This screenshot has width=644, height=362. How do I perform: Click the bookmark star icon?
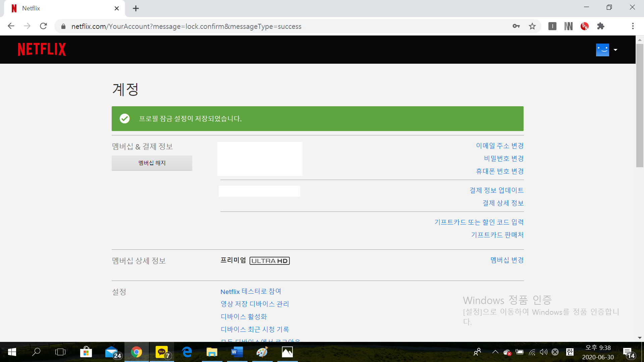pos(532,26)
